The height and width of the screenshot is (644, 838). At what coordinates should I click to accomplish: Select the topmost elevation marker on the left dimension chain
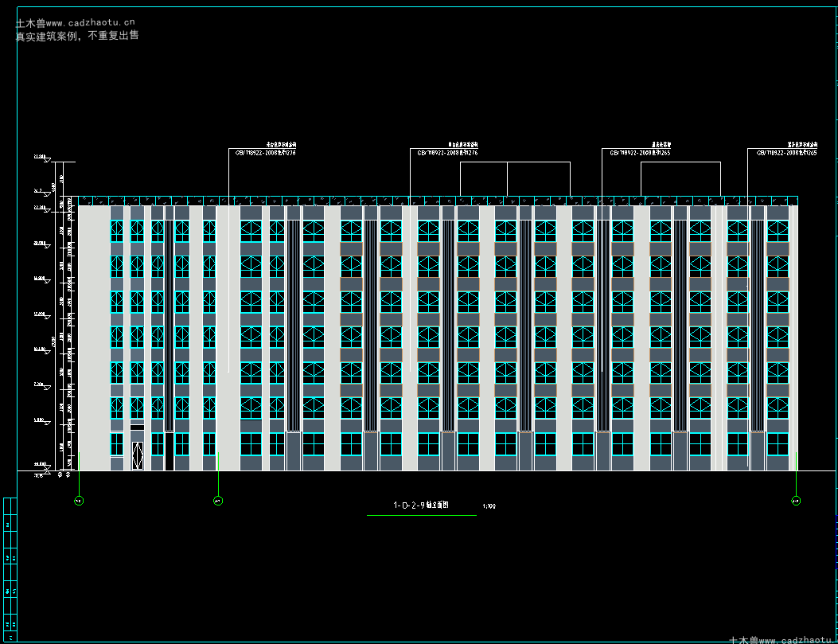click(x=41, y=158)
